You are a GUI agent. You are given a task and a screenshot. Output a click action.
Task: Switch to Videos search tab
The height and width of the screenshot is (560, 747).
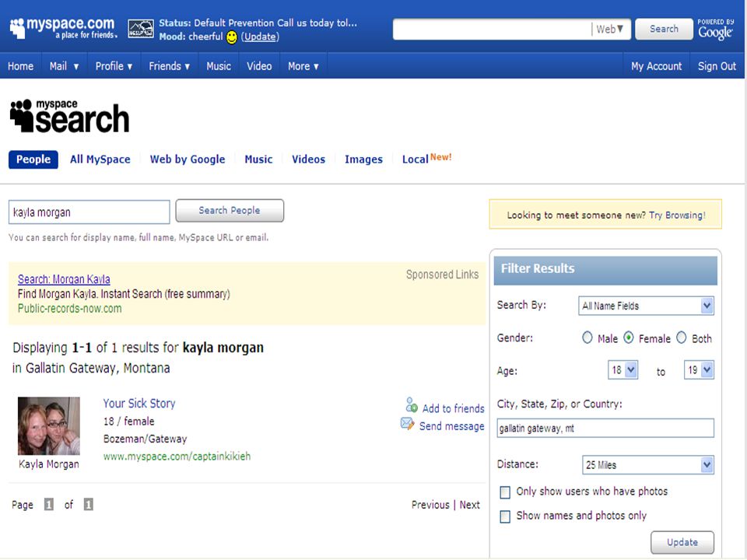click(308, 159)
